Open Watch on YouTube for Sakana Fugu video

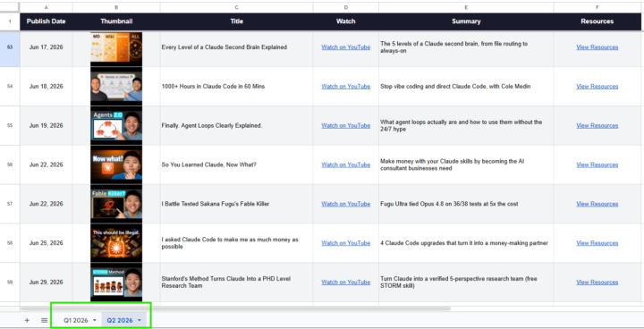(346, 204)
